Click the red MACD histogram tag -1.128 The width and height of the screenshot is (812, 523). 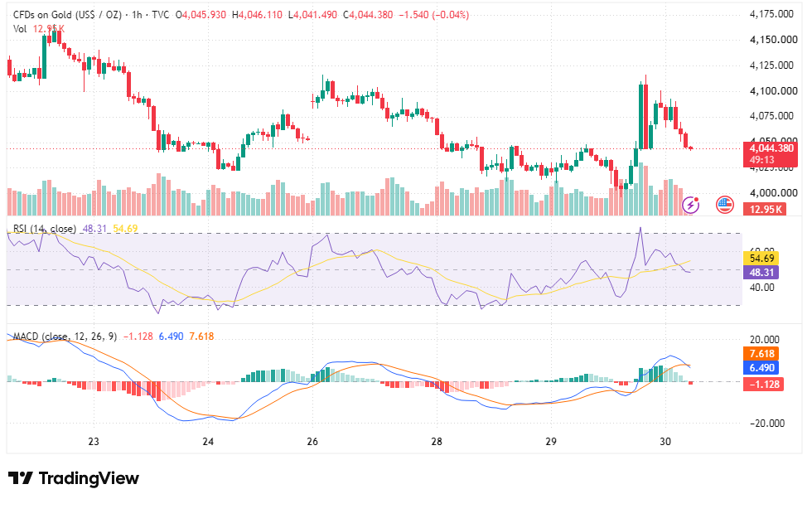tap(763, 385)
